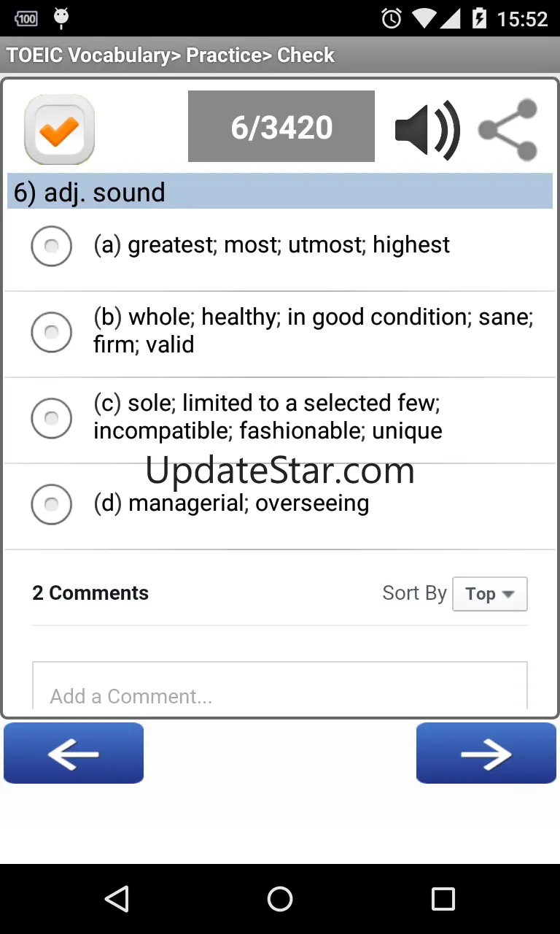
Task: Tap the Android debug notification icon
Action: tap(61, 18)
